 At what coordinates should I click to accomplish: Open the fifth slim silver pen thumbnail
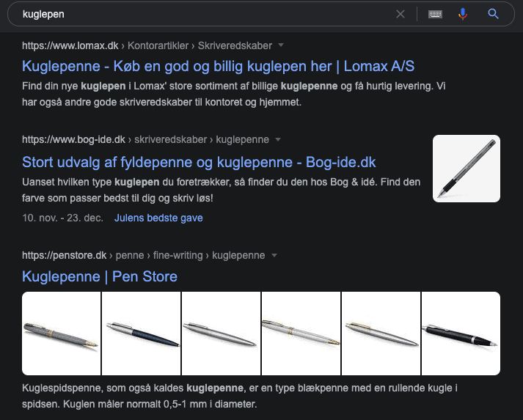(381, 334)
